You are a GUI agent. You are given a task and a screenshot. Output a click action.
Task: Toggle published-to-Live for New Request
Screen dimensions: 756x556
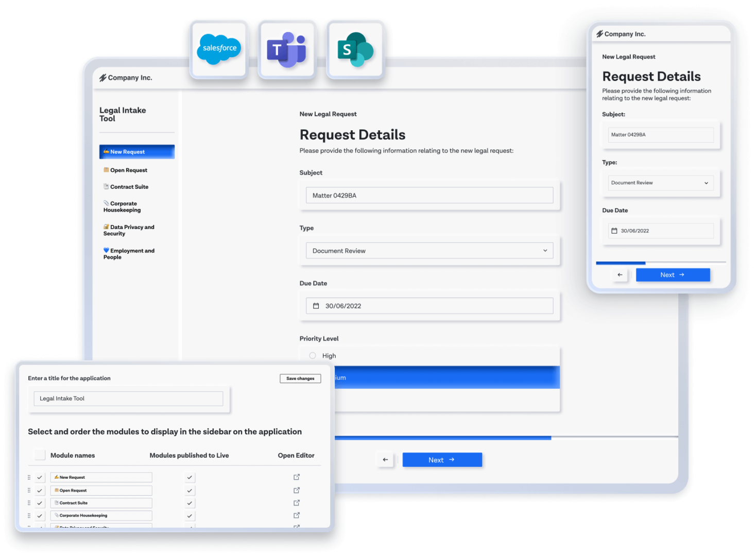190,477
